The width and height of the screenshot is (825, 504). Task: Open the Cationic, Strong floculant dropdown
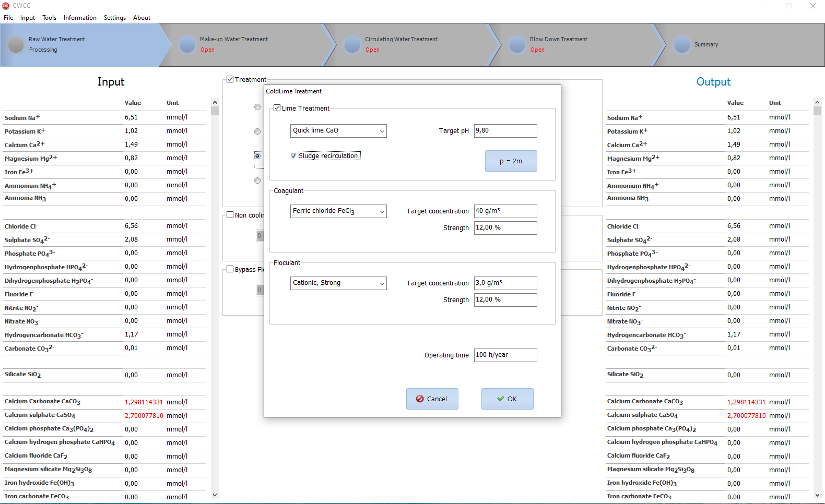pyautogui.click(x=338, y=283)
